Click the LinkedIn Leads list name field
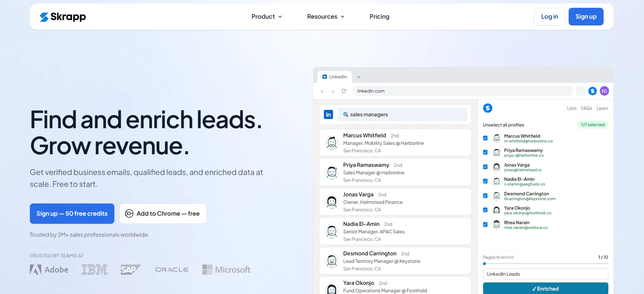644x294 pixels. coord(546,274)
